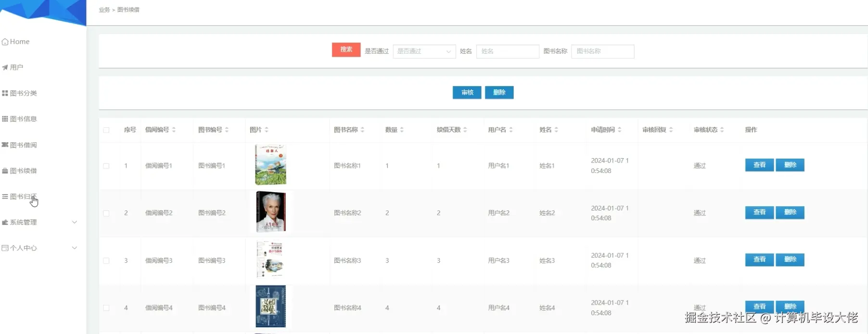868x334 pixels.
Task: Click the 图书编号4 cell
Action: click(x=212, y=308)
